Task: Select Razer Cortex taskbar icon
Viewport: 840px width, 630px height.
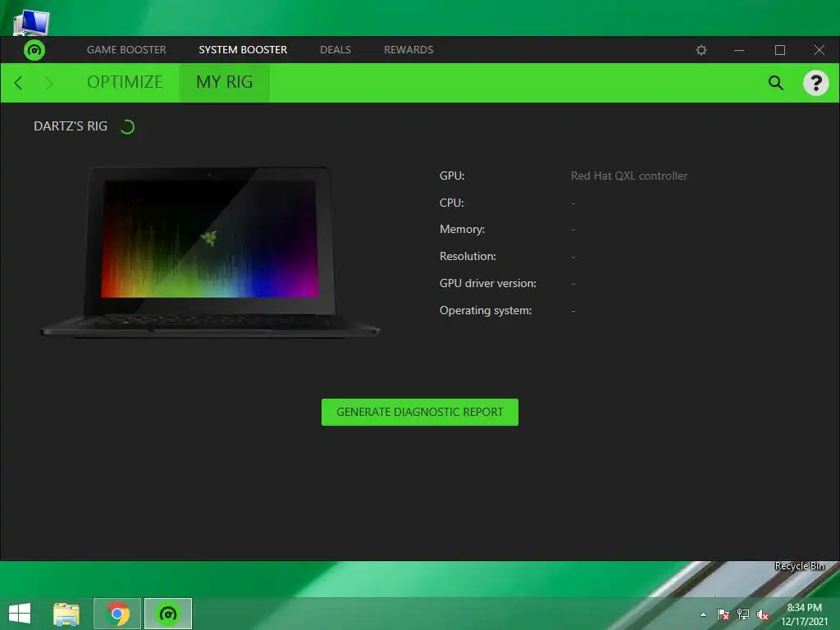Action: [x=168, y=614]
